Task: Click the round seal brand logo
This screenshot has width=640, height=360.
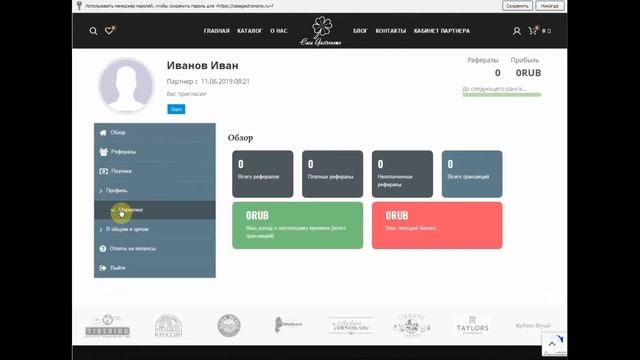Action: [229, 326]
